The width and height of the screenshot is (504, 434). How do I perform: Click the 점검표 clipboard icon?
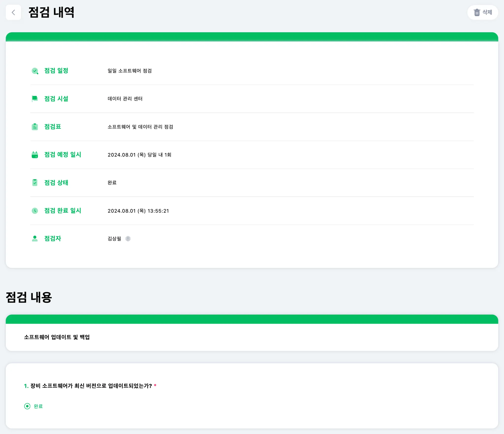(x=35, y=127)
